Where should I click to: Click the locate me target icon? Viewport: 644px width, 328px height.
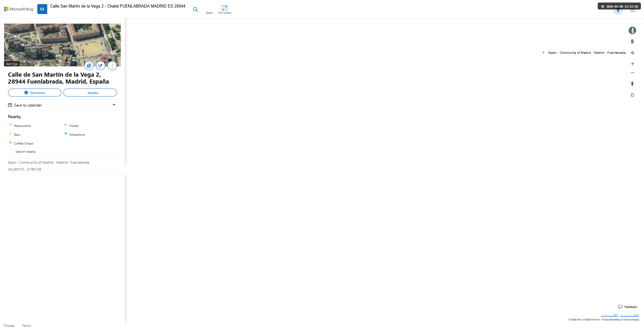point(632,53)
